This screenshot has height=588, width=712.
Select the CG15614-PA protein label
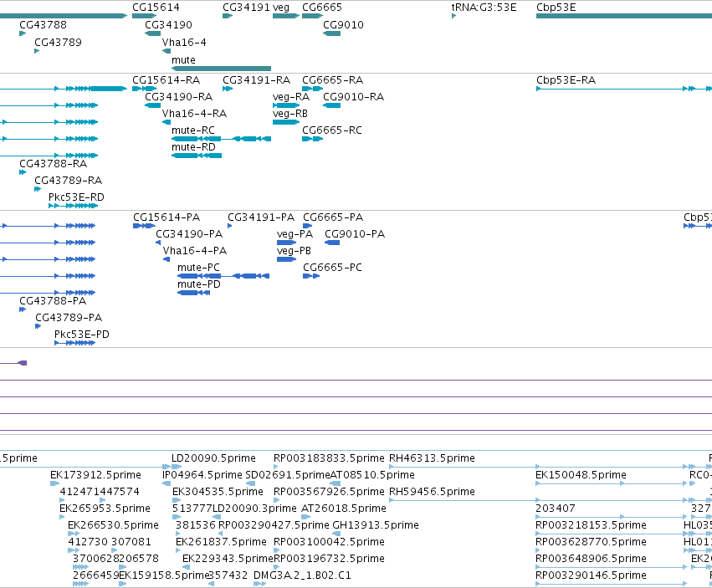[x=166, y=217]
